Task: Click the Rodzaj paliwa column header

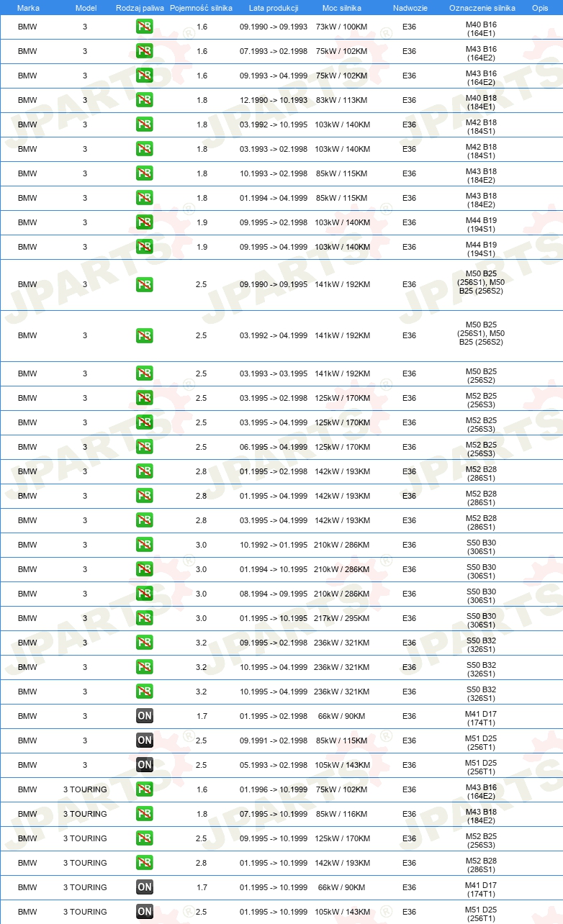Action: [x=140, y=8]
